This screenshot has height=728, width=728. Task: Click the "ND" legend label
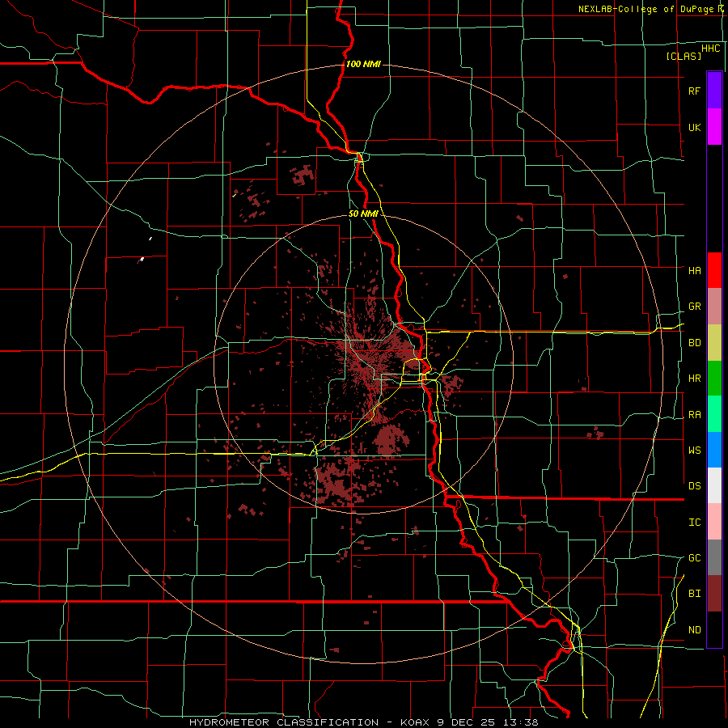click(694, 630)
